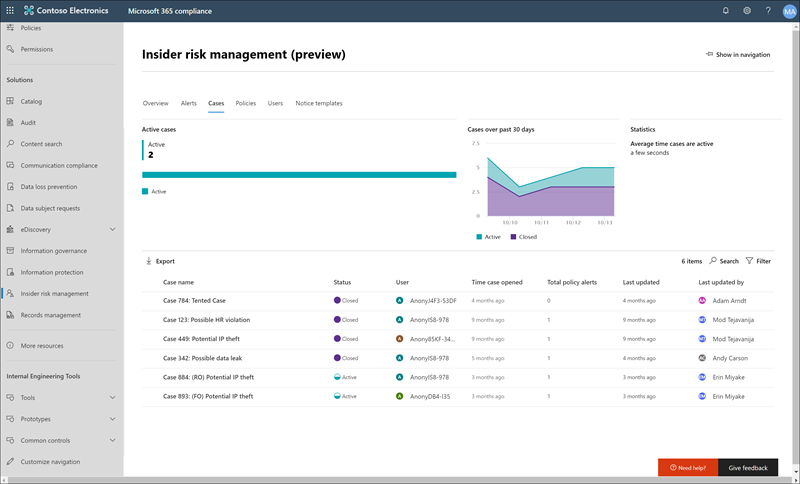Open Case 884: (RO) Potential IP theft
Image resolution: width=800 pixels, height=484 pixels.
[208, 377]
